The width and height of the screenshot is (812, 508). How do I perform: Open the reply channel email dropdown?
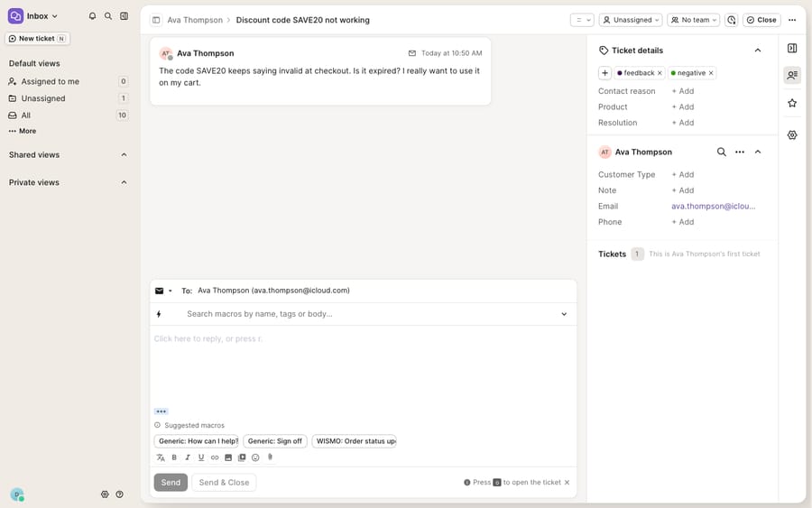[163, 291]
